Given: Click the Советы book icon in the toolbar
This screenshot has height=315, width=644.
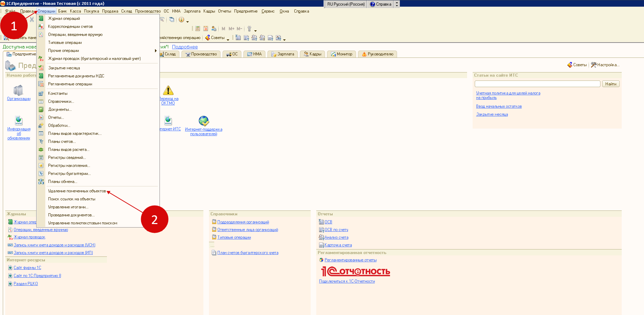Looking at the screenshot, I should point(208,38).
